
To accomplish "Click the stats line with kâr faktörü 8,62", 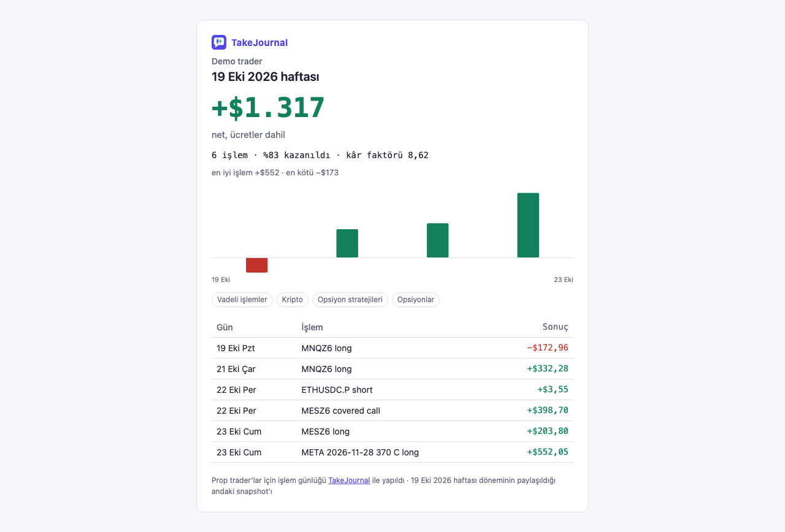I will click(x=320, y=155).
